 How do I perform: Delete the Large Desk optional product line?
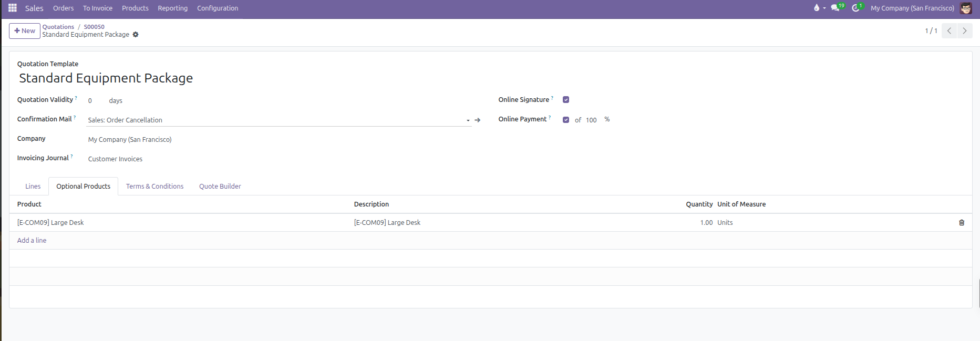pos(962,223)
